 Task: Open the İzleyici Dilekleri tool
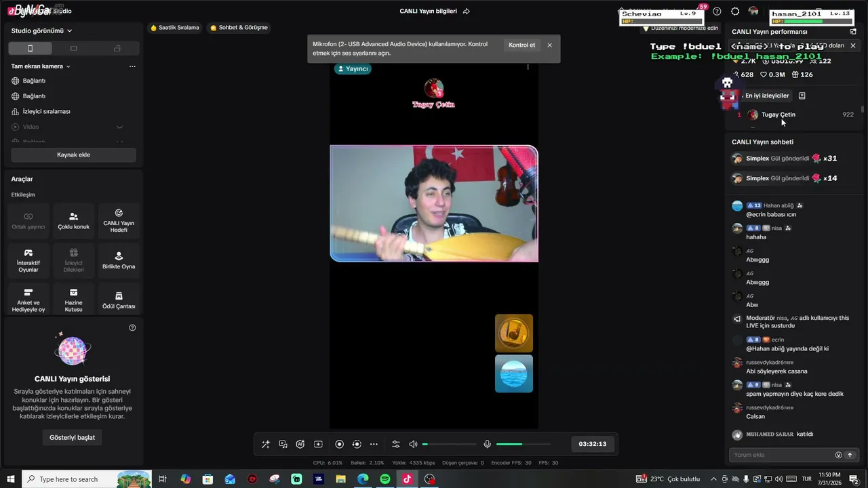click(x=73, y=261)
